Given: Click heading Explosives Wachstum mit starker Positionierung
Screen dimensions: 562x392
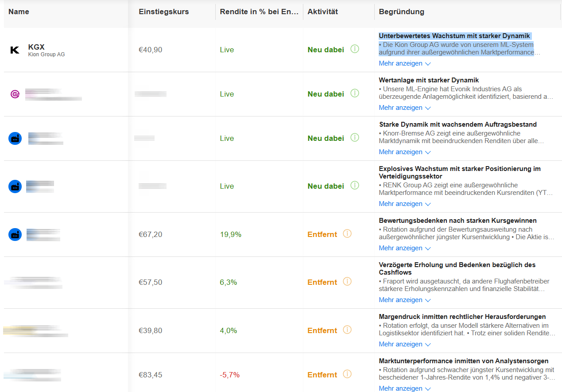Looking at the screenshot, I should coord(460,172).
